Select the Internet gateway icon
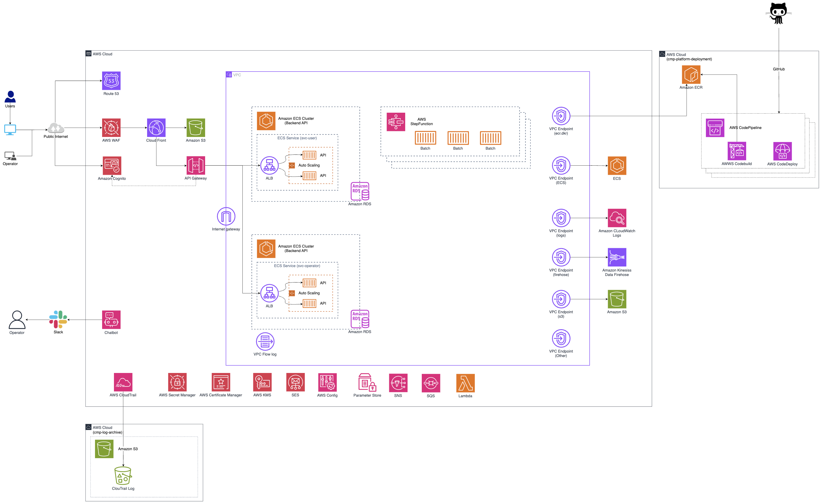This screenshot has width=824, height=504. 226,216
